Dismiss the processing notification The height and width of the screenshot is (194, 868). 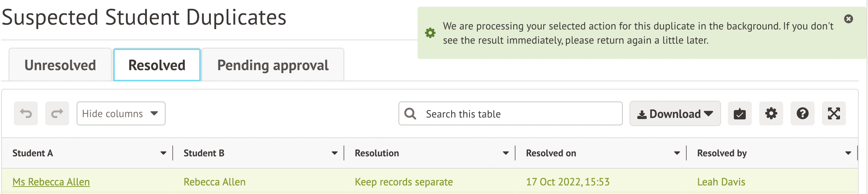point(849,19)
